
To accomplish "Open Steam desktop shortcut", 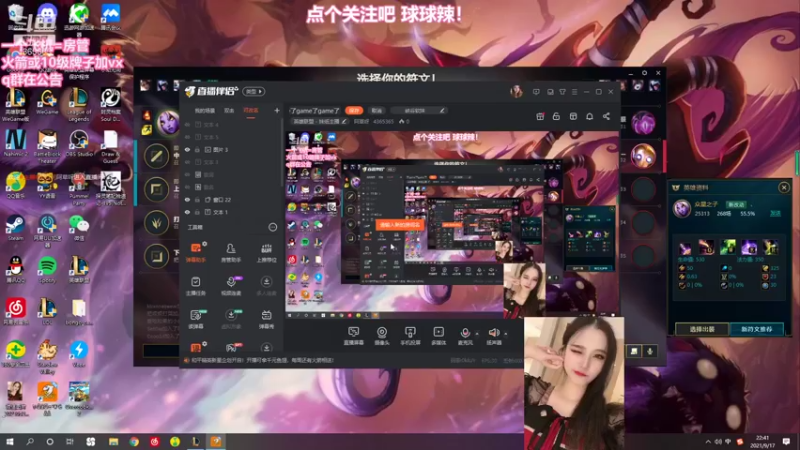I will (x=15, y=228).
